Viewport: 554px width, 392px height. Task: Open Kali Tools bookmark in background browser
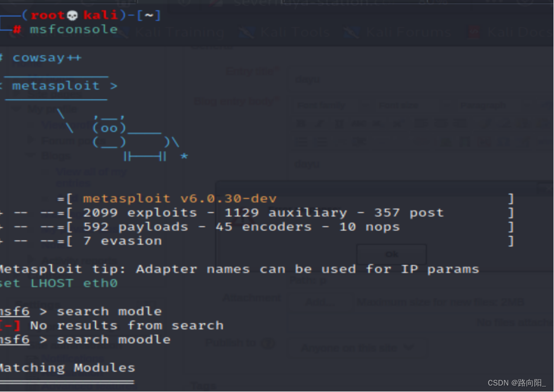click(x=285, y=32)
